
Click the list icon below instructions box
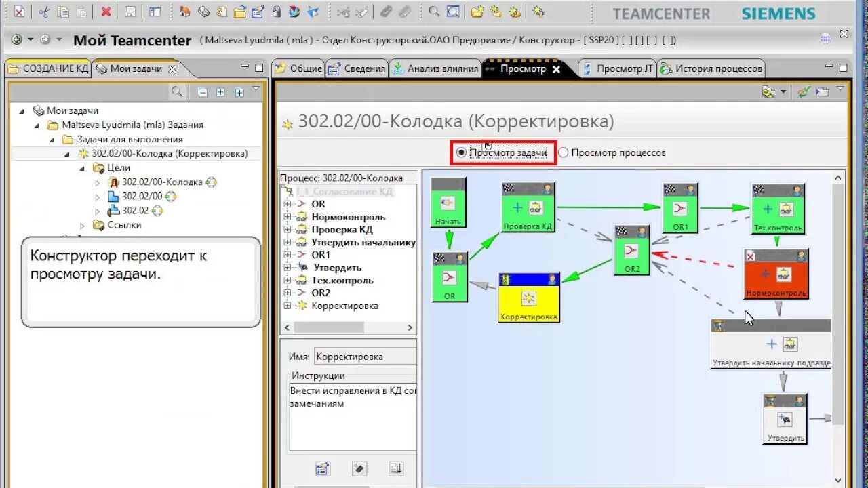pos(323,468)
